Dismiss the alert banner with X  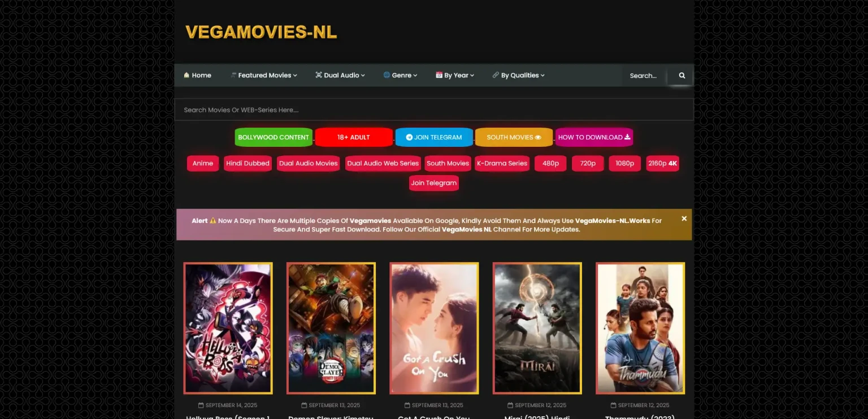tap(684, 219)
